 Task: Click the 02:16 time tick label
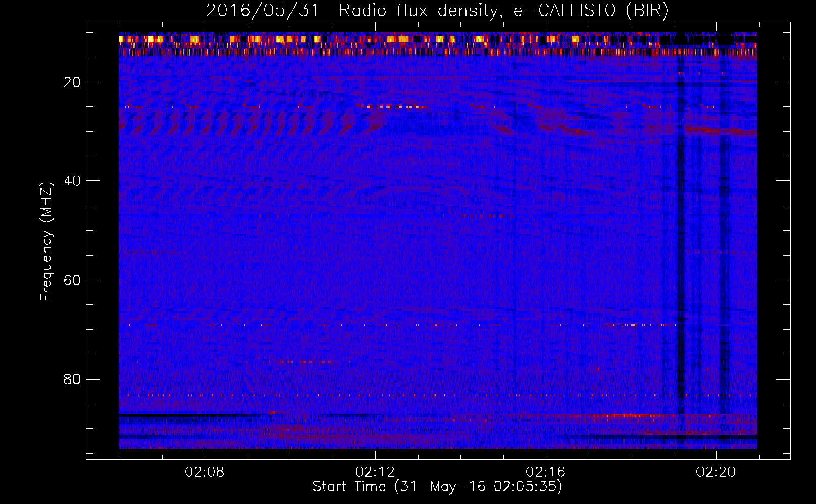(x=546, y=472)
